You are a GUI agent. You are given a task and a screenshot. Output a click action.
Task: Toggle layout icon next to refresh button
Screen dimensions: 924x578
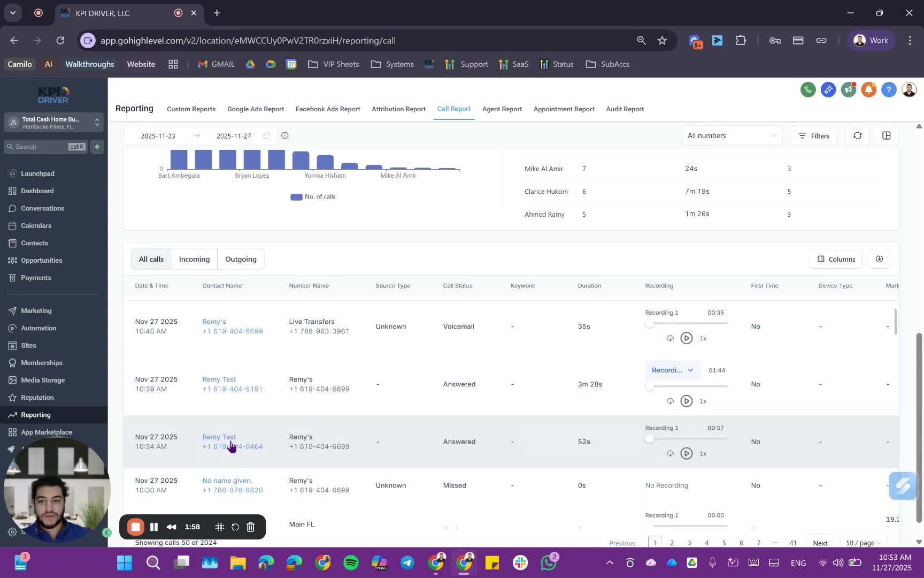(x=886, y=136)
